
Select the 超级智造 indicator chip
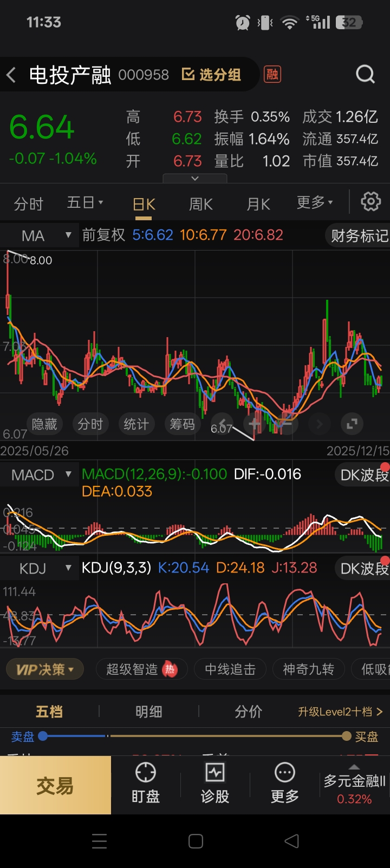[x=142, y=669]
